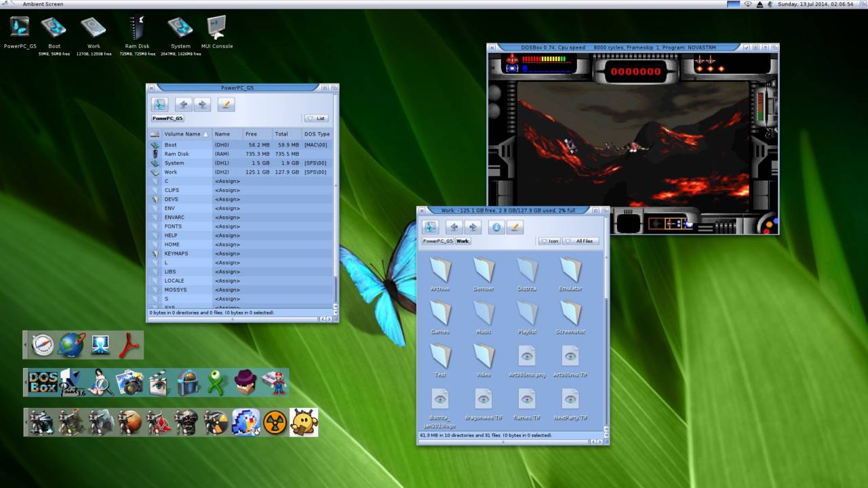This screenshot has width=868, height=488.
Task: Launch the green one-eyed creature dock icon
Action: pyautogui.click(x=216, y=383)
